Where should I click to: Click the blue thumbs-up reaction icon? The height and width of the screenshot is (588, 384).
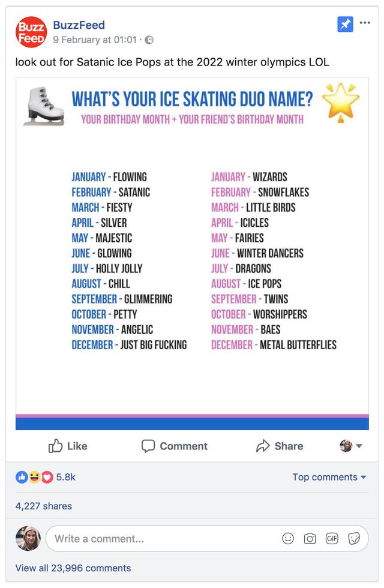[22, 477]
